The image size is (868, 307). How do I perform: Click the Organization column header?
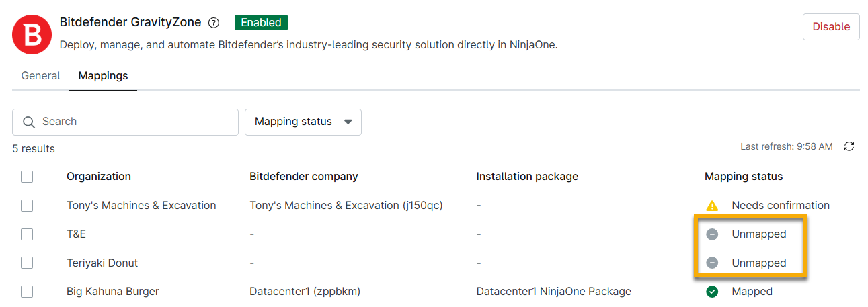pos(99,177)
